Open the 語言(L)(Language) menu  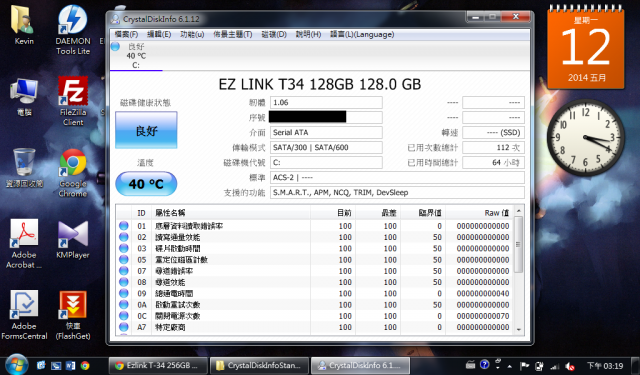tap(362, 35)
